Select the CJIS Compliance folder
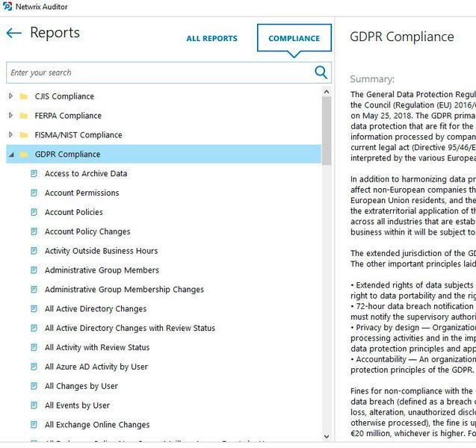 point(64,96)
